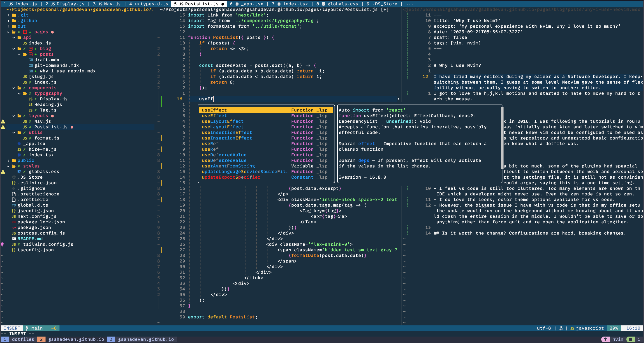Viewport: 644px width, 343px height.
Task: Click git icon beside .gitignore
Action: tap(14, 188)
